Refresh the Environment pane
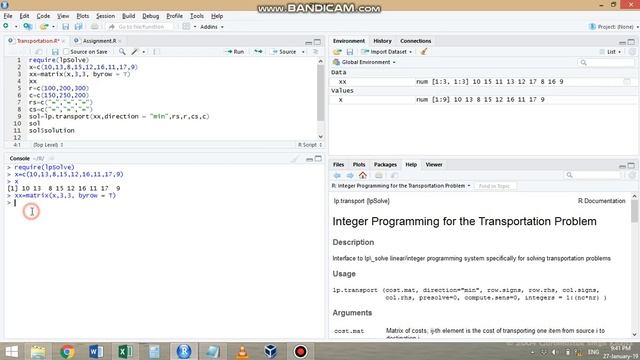 pyautogui.click(x=632, y=52)
